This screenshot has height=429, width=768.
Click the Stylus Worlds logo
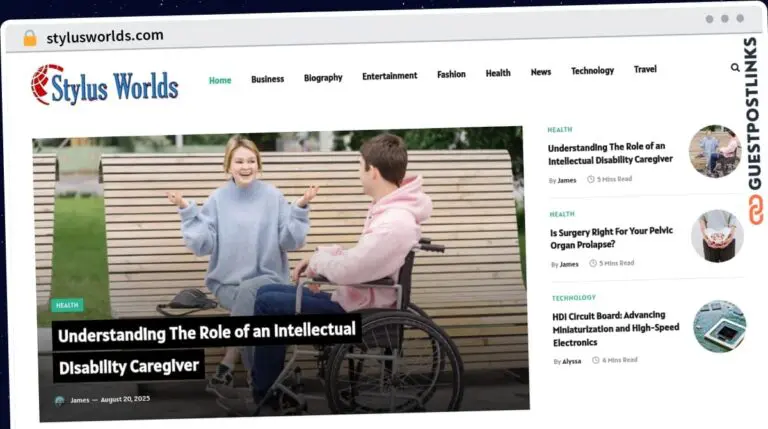(x=105, y=85)
